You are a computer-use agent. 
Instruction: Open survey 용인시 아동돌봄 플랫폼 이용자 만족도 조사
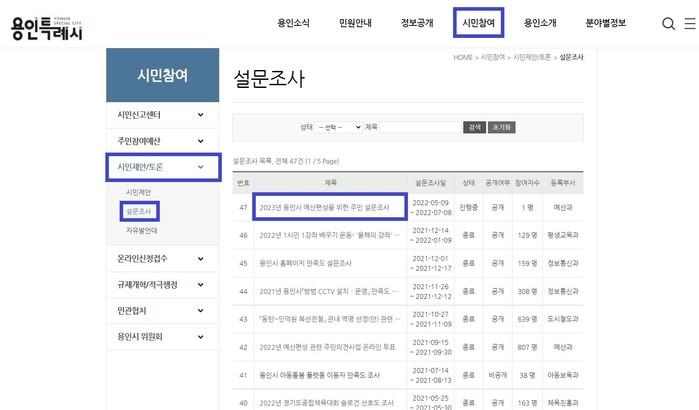320,375
